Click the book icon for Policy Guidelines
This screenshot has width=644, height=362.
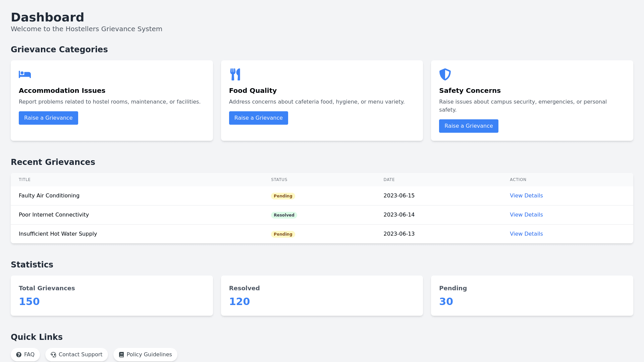pyautogui.click(x=121, y=355)
